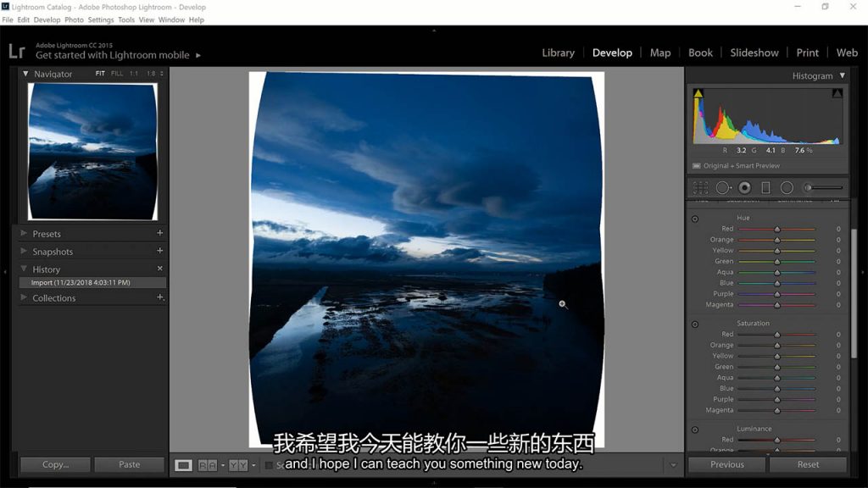
Task: Click the Saturation Orange slider
Action: tap(776, 346)
